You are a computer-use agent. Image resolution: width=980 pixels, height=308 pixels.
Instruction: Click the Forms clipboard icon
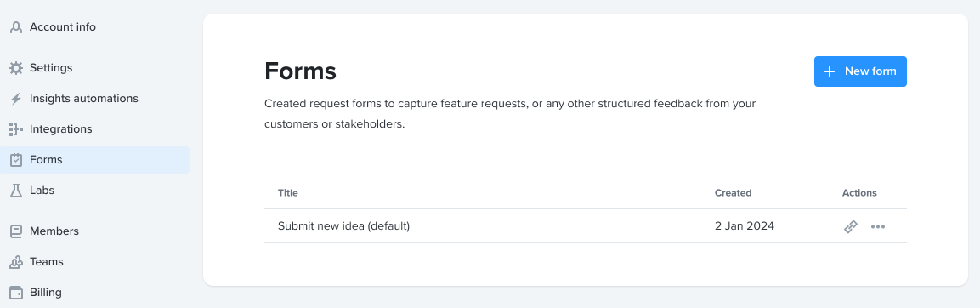point(16,160)
